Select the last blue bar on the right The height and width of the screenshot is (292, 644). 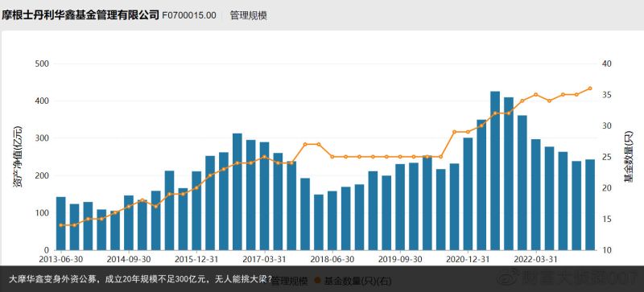click(x=590, y=204)
